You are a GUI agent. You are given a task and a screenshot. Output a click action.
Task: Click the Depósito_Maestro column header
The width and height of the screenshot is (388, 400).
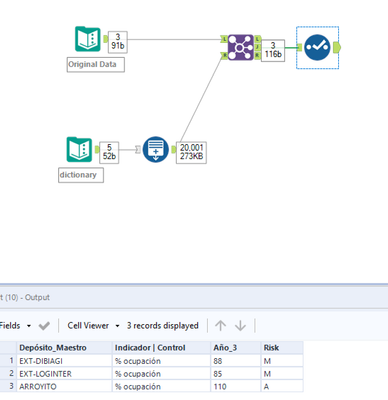[x=64, y=348]
